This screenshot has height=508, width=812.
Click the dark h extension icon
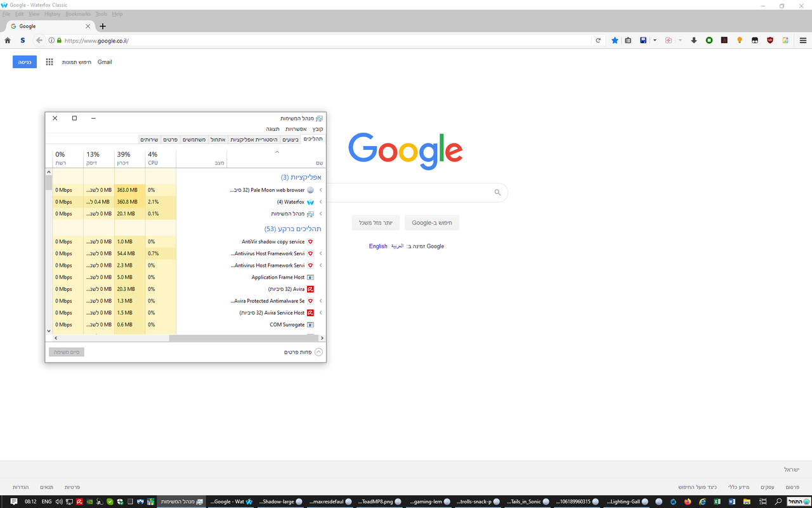724,40
